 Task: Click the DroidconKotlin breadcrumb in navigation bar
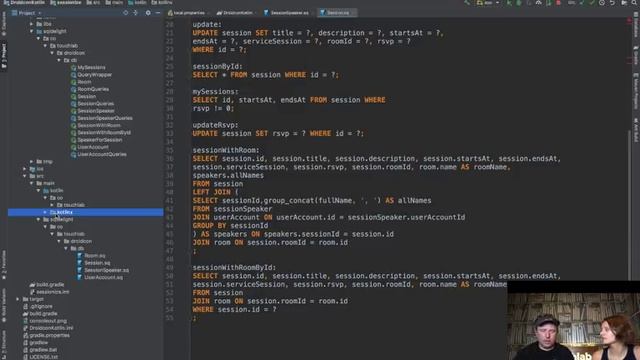pyautogui.click(x=24, y=2)
